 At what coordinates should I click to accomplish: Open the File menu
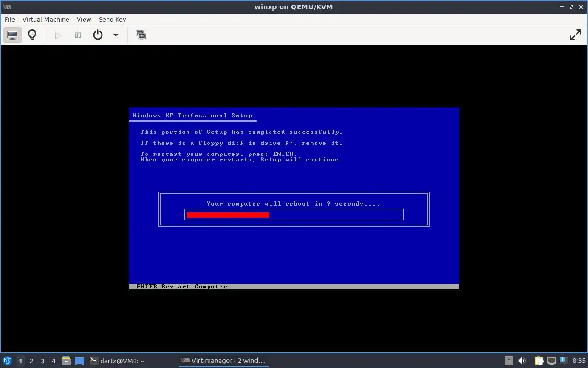click(x=10, y=19)
